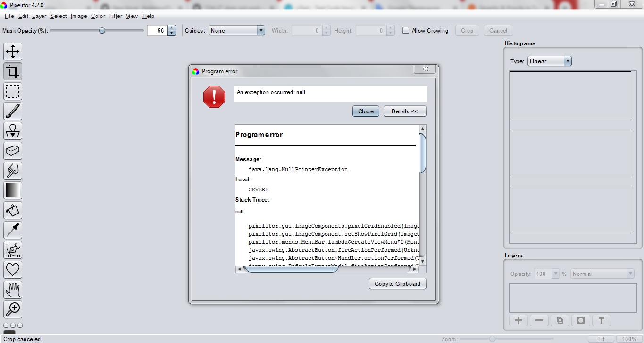
Task: Select the Move tool
Action: (13, 51)
